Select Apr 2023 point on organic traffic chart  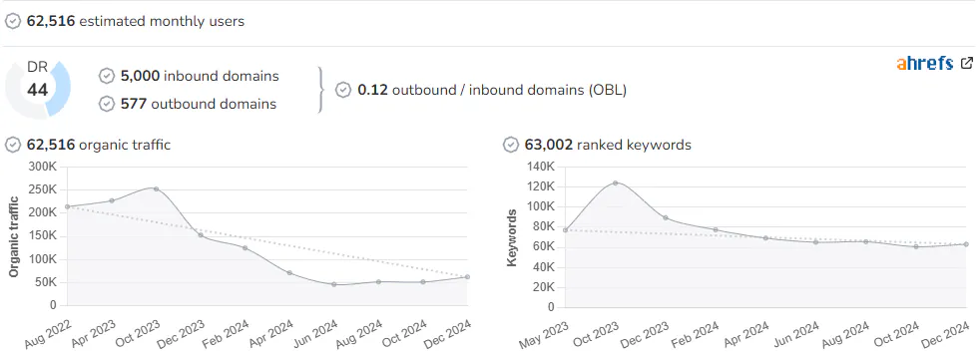tap(111, 200)
